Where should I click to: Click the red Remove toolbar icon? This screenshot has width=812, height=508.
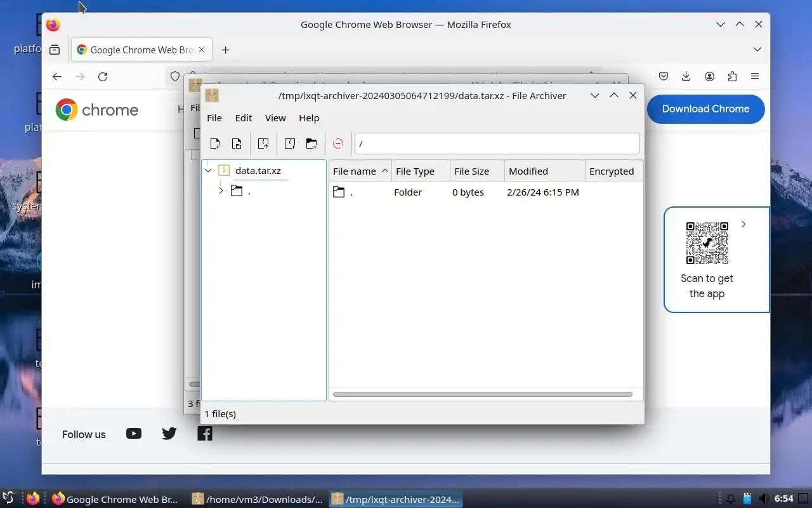click(338, 144)
